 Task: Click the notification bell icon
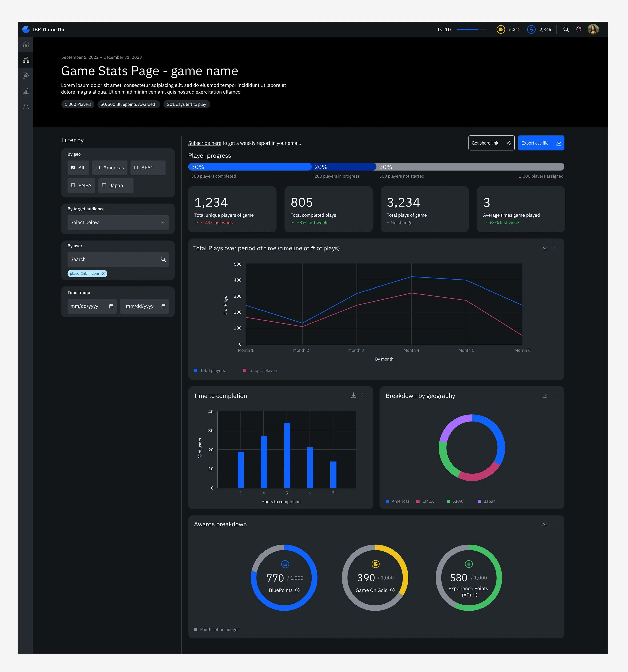click(578, 29)
